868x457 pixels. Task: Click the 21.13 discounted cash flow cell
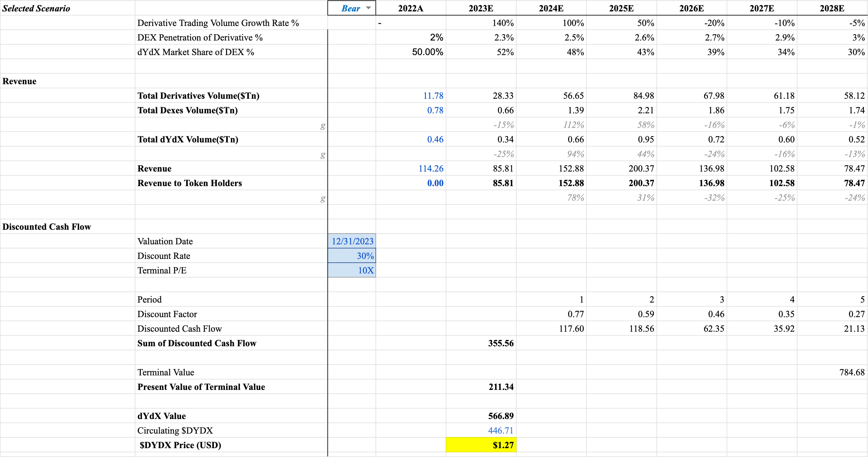click(x=832, y=329)
